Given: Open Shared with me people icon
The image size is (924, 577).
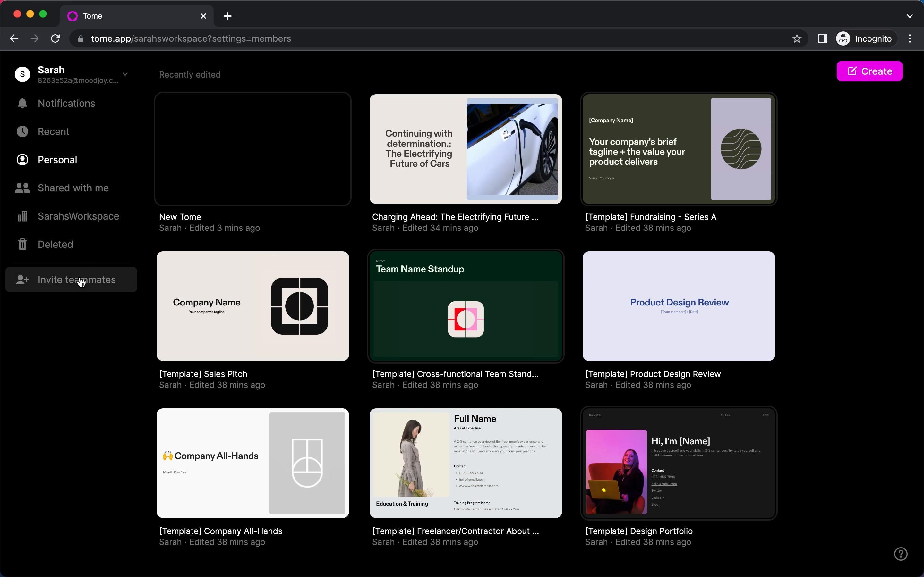Looking at the screenshot, I should point(22,188).
